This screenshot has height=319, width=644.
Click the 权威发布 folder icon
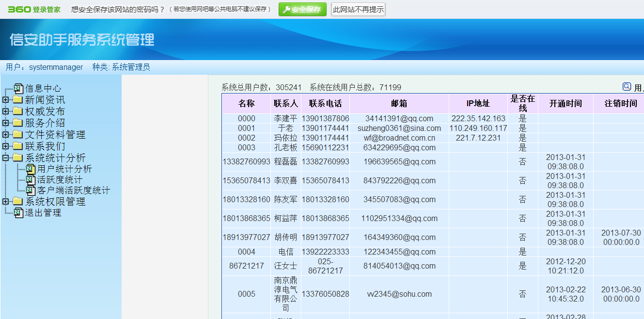tap(18, 112)
